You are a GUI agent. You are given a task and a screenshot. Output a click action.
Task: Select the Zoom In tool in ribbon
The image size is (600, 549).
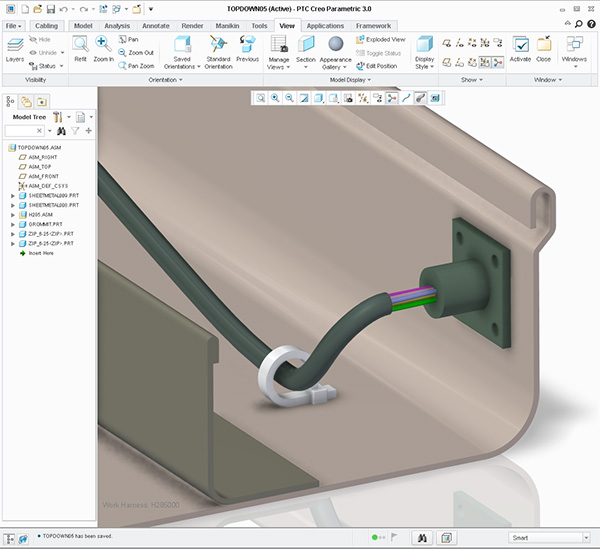click(104, 44)
